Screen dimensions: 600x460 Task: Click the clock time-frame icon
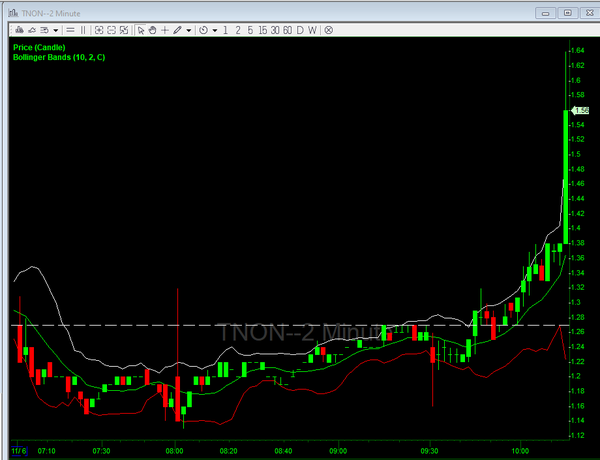pos(203,30)
